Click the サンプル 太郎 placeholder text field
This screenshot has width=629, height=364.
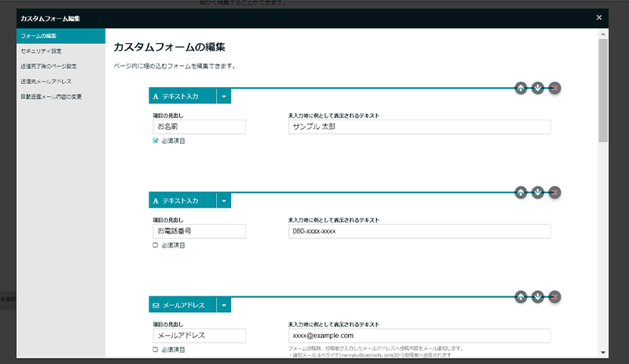(x=419, y=127)
